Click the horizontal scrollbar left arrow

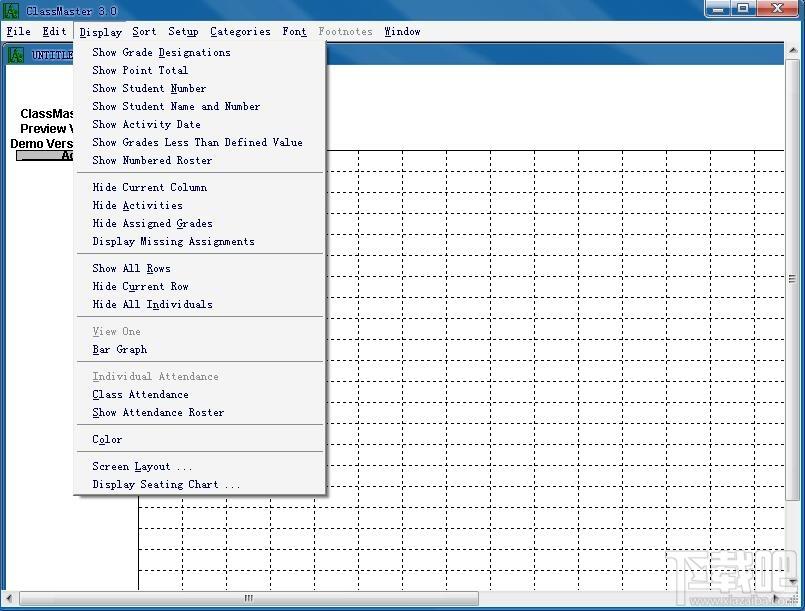click(x=9, y=598)
